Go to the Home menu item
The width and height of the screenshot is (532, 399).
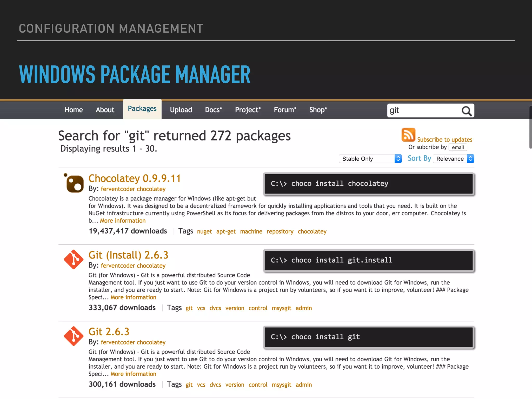(74, 110)
